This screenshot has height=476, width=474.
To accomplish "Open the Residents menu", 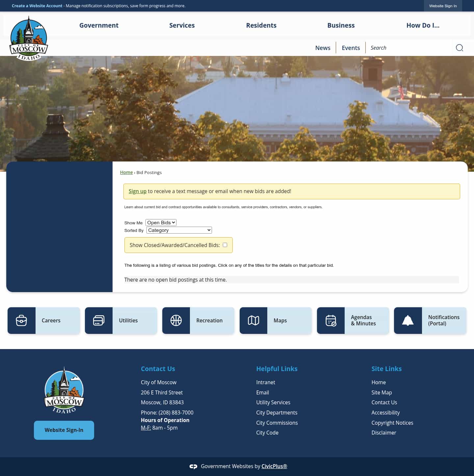I will pos(261,25).
